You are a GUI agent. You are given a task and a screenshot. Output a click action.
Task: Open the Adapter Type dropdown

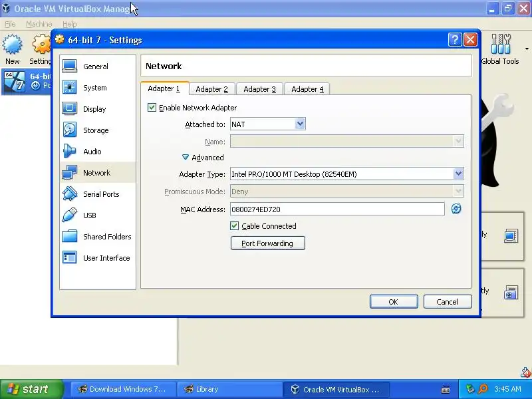click(346, 174)
